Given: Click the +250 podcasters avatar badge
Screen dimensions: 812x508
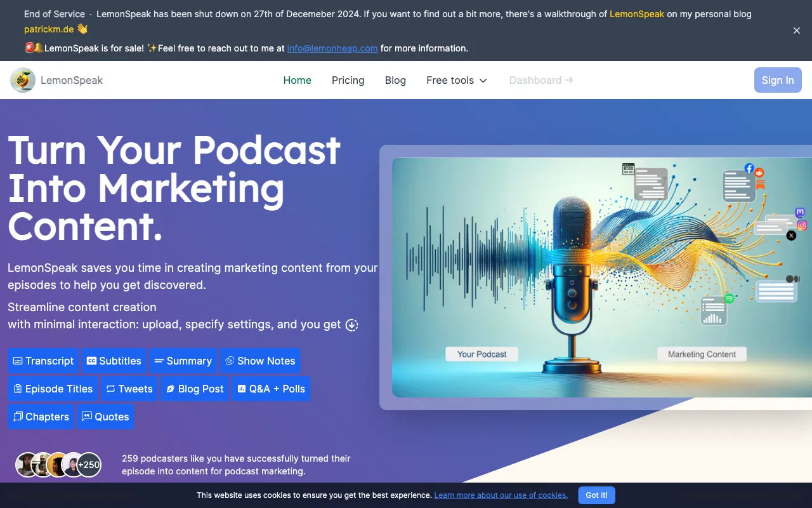Looking at the screenshot, I should pyautogui.click(x=89, y=465).
